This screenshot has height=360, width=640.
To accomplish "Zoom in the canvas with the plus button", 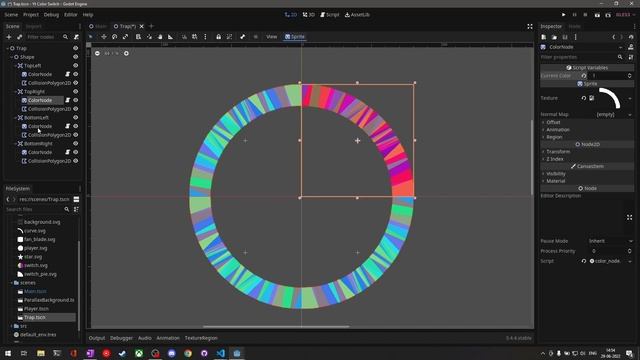I will click(126, 53).
